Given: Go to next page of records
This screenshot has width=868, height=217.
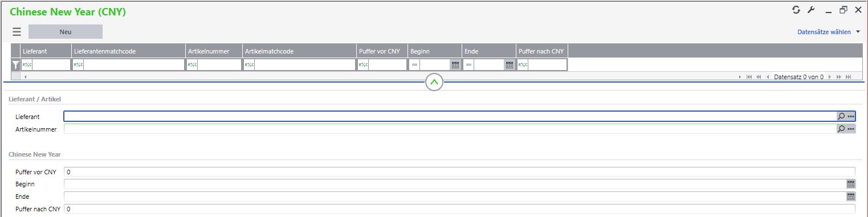Looking at the screenshot, I should tap(838, 76).
